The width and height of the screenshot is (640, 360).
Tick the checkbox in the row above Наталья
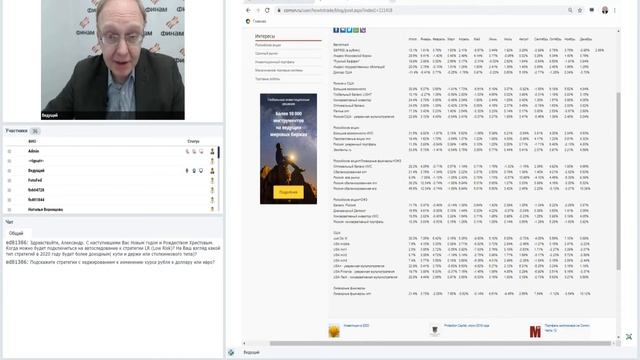click(9, 200)
